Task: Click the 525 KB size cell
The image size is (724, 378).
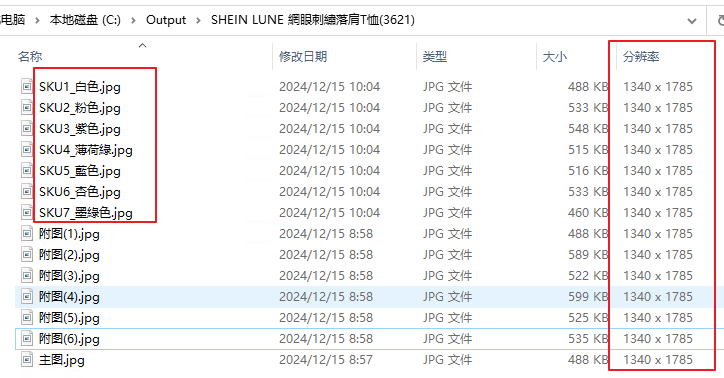Action: (587, 318)
